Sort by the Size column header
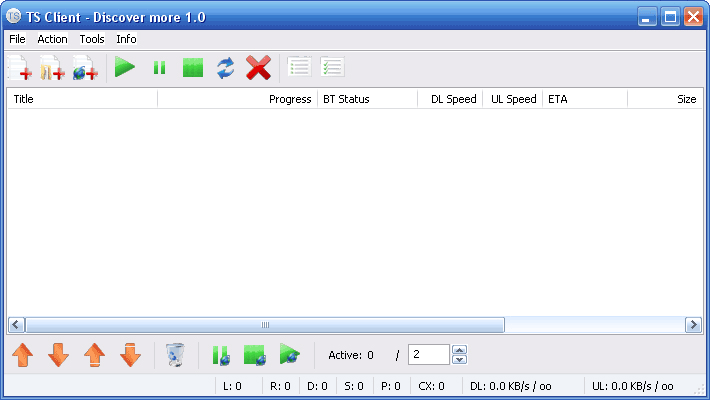 665,99
